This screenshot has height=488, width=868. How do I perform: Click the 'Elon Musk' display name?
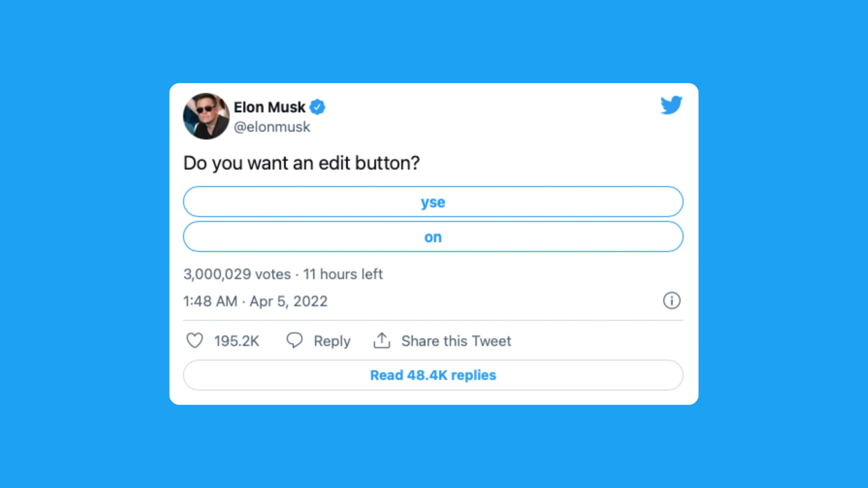pyautogui.click(x=270, y=107)
